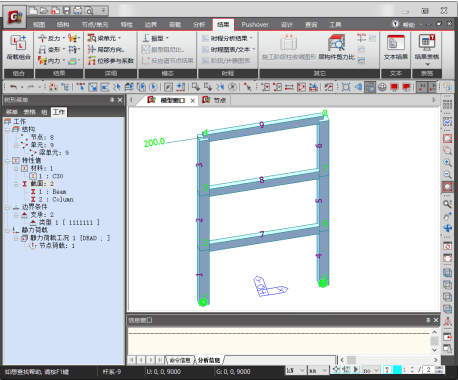Click the zoom out magnifier icon
The image size is (458, 380).
point(447,174)
